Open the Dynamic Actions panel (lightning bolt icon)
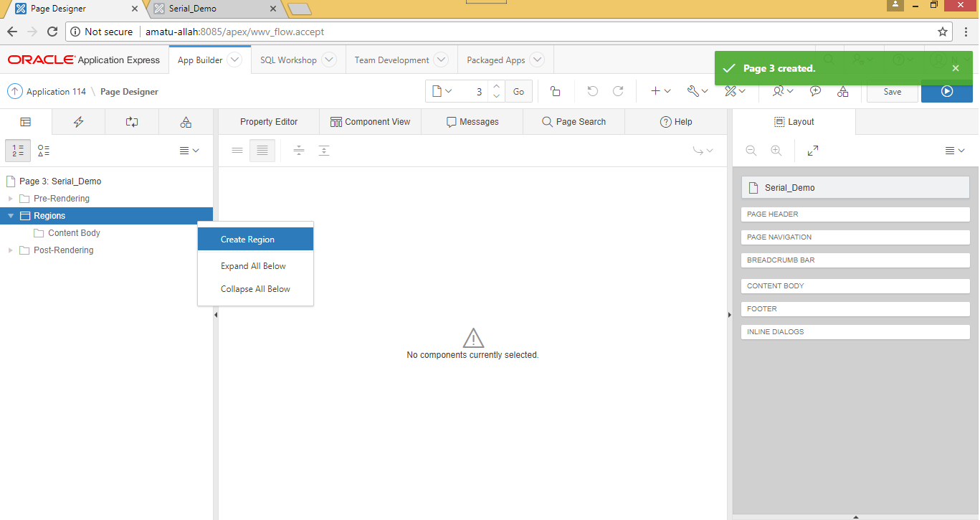The image size is (980, 520). (78, 121)
